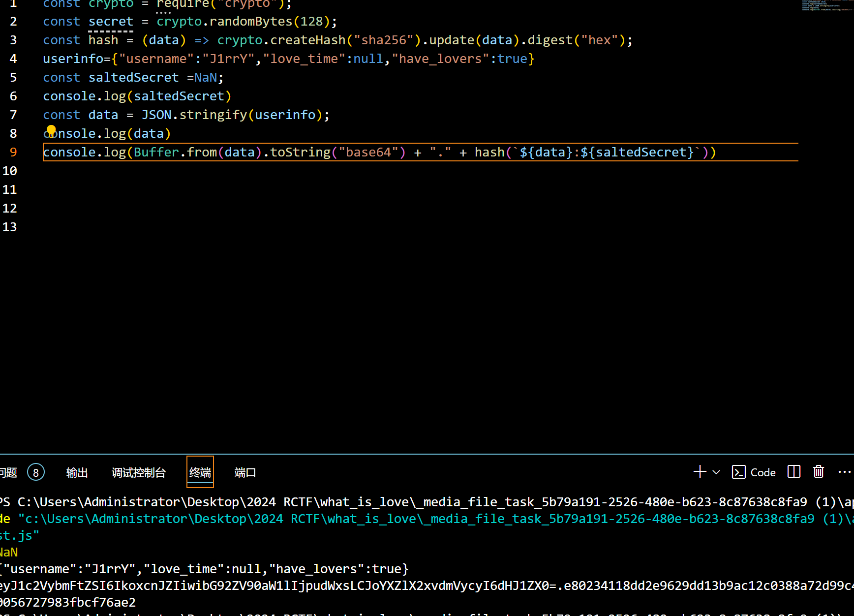Select the Code terminal instance
Screen dimensions: 854x616
[x=754, y=472]
